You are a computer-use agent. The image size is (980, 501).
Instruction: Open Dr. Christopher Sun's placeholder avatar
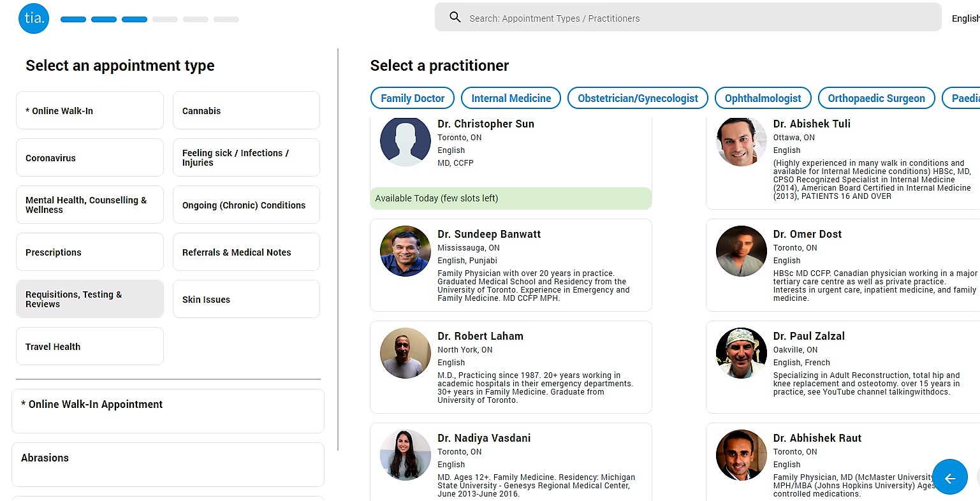coord(406,141)
